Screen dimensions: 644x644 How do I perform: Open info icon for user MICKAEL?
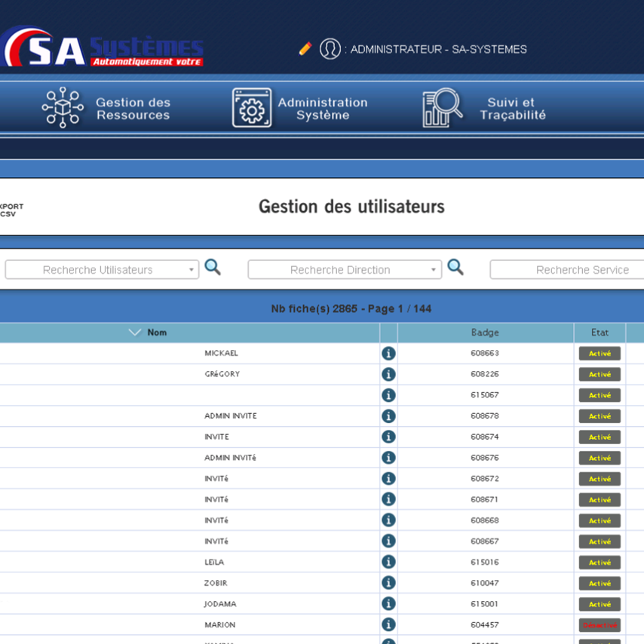388,353
